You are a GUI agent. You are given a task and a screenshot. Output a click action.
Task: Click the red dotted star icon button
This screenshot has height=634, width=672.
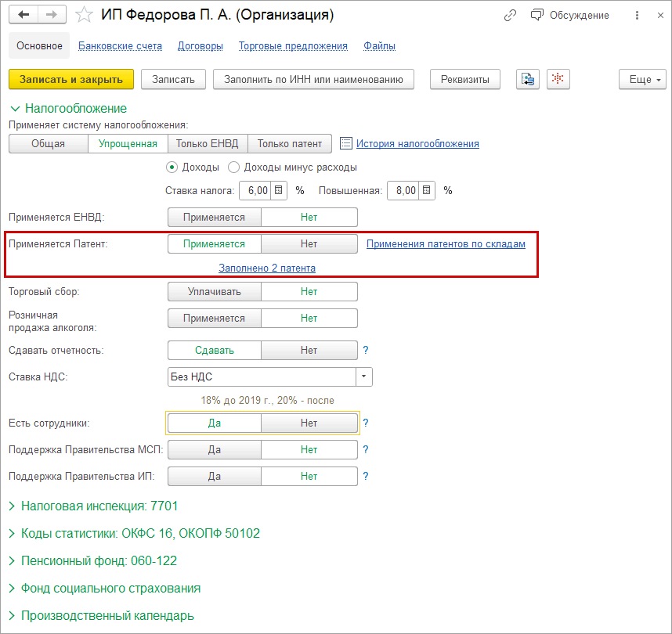click(x=558, y=79)
